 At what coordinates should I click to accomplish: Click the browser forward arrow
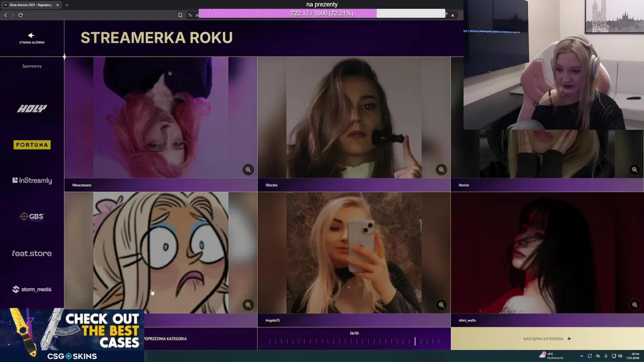click(x=13, y=15)
